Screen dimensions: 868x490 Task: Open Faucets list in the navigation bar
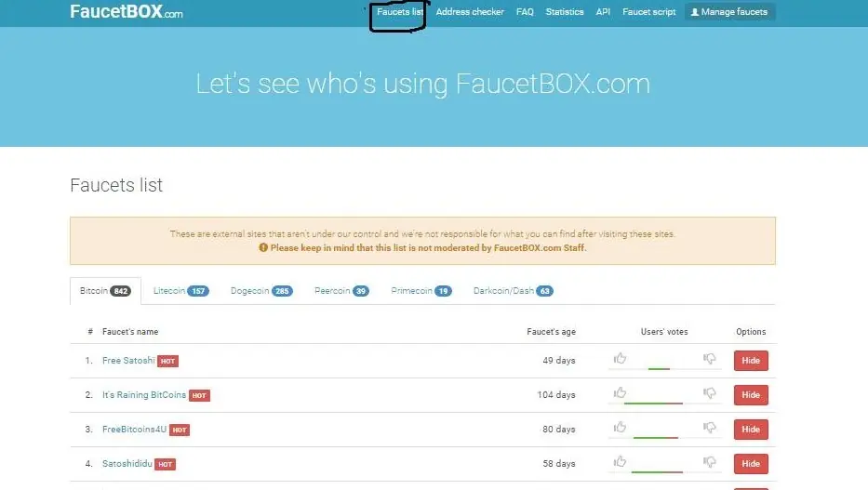point(400,11)
